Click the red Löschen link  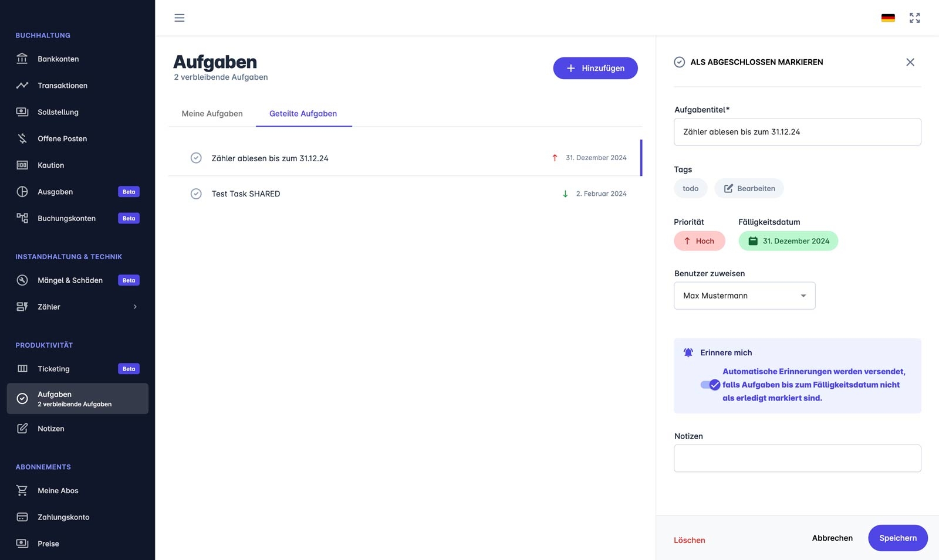689,540
